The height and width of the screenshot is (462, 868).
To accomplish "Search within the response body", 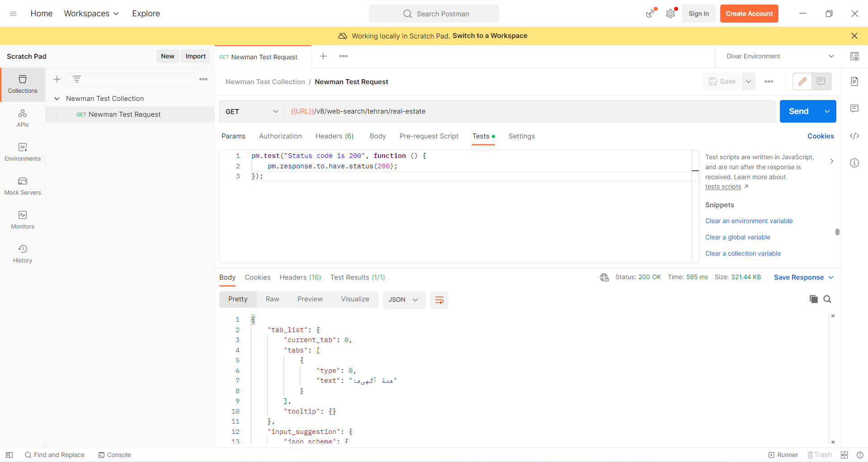I will point(827,299).
